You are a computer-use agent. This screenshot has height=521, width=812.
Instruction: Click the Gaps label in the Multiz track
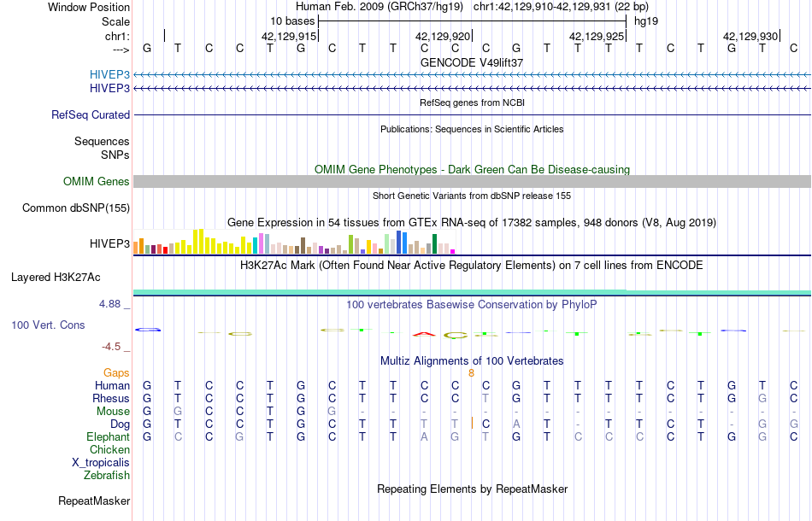(x=116, y=373)
